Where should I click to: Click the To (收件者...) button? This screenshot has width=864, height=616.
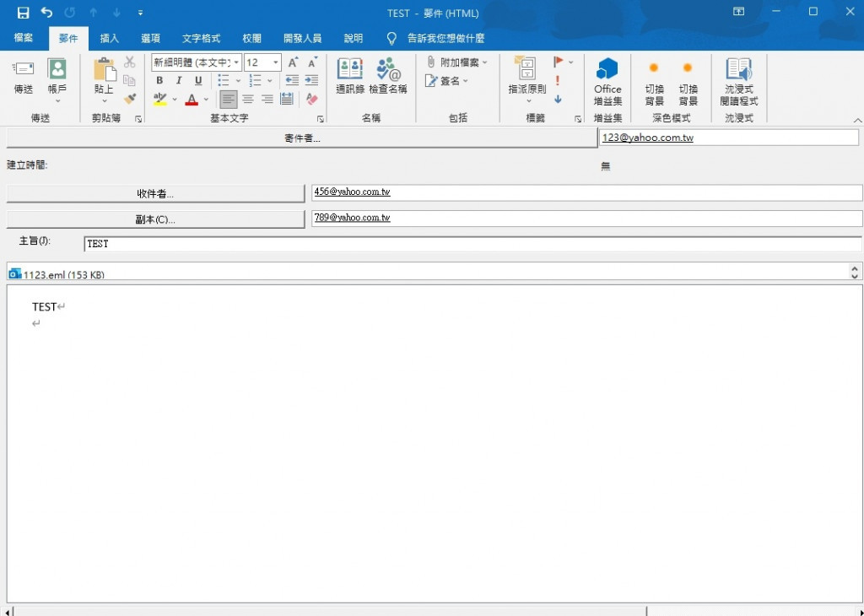click(x=155, y=193)
